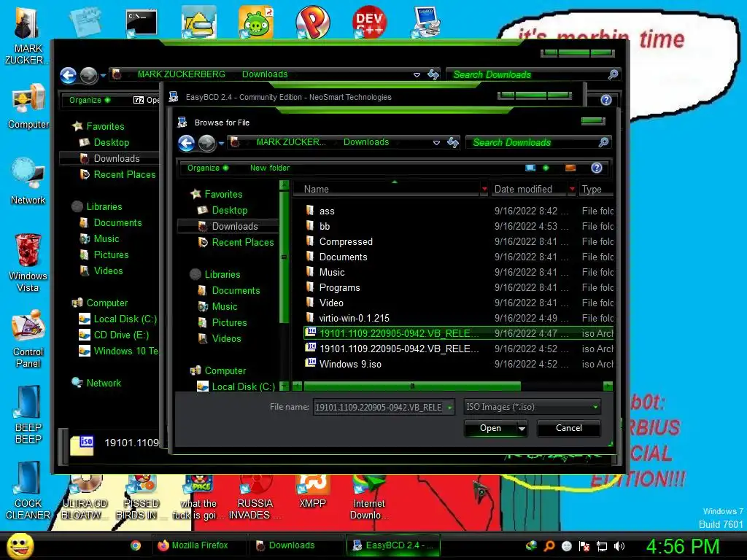
Task: Click the Open button
Action: click(491, 428)
